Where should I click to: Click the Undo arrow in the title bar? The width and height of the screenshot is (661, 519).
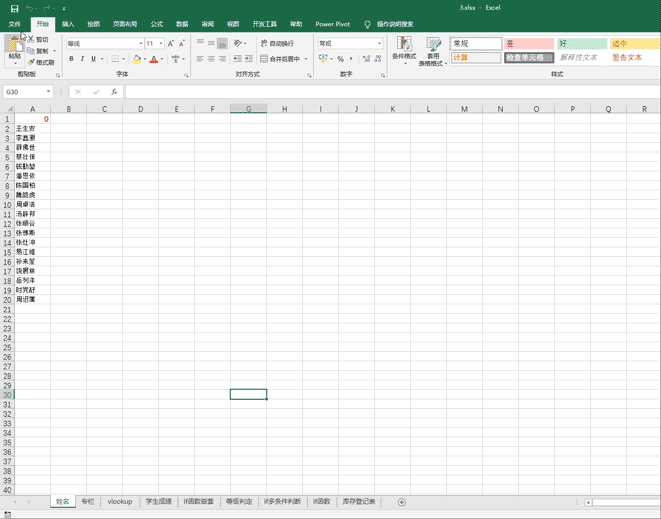click(30, 8)
